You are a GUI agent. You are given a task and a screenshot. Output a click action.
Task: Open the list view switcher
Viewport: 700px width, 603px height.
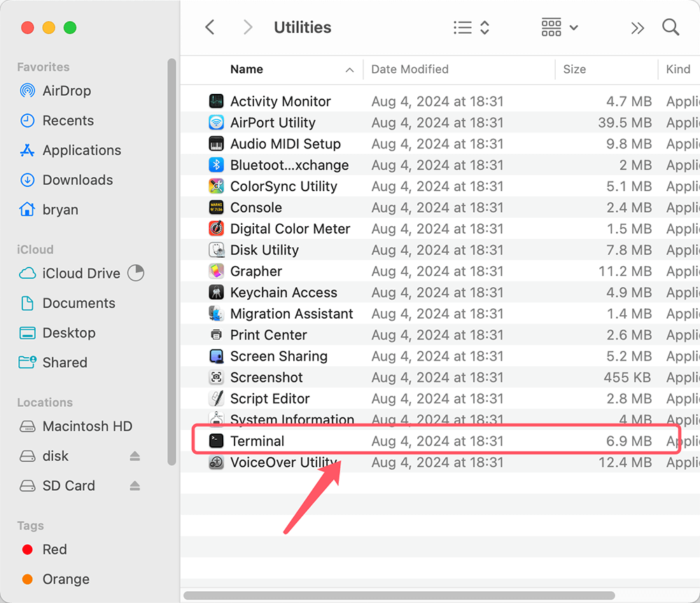coord(471,28)
